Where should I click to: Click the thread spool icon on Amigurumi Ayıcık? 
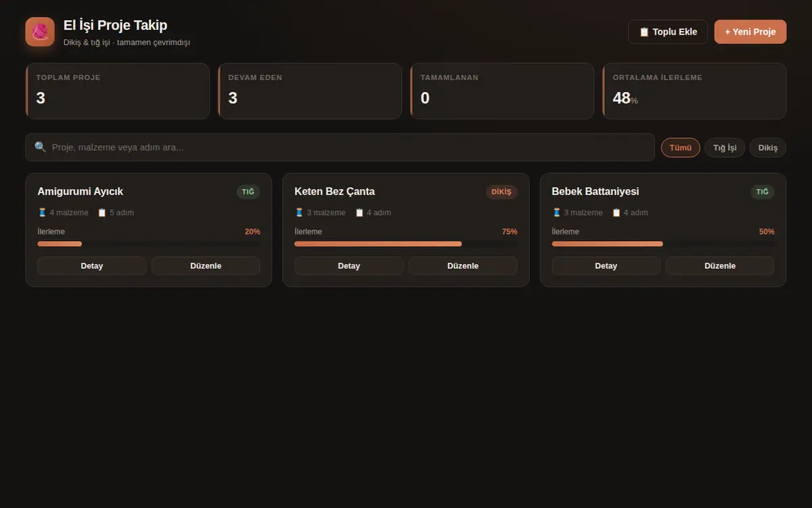[42, 213]
